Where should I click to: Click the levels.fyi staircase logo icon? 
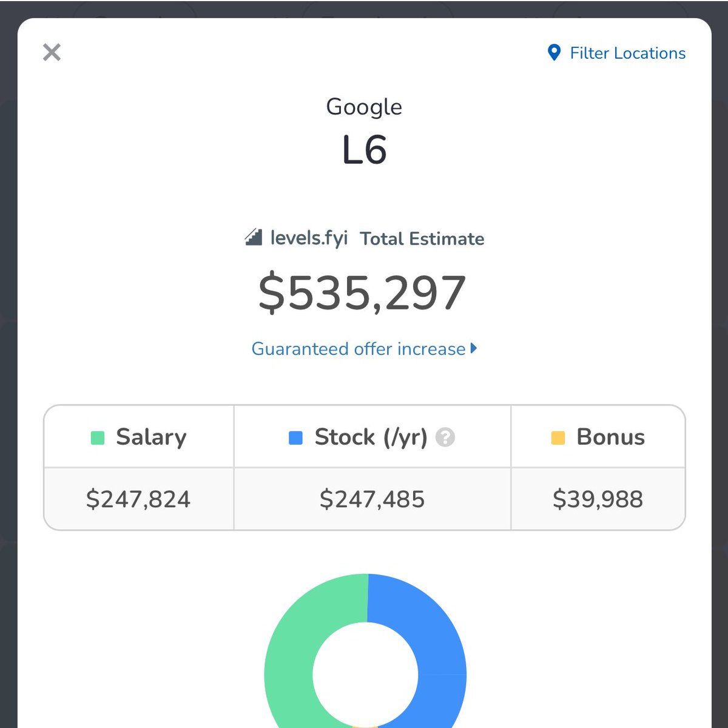click(x=253, y=237)
